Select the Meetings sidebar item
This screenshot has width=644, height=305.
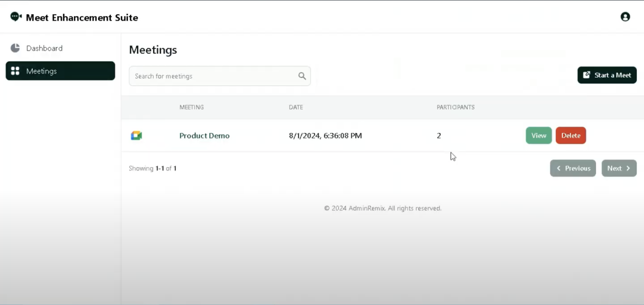click(60, 71)
